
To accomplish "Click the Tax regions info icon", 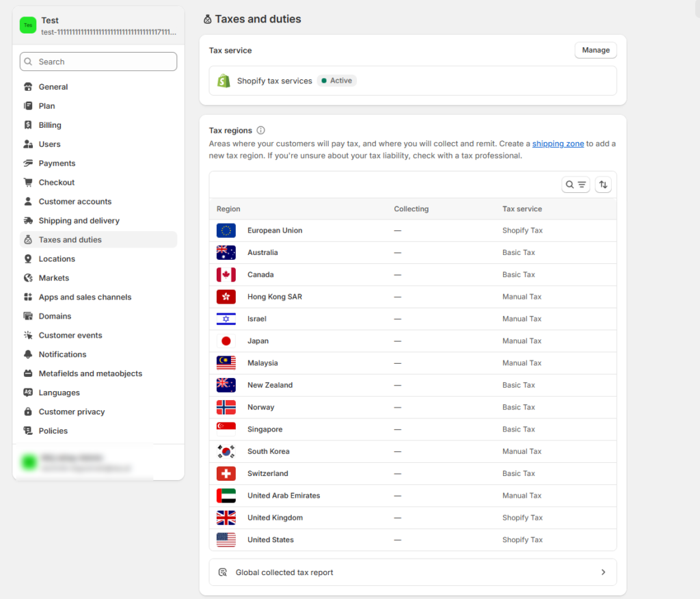I will [x=260, y=131].
